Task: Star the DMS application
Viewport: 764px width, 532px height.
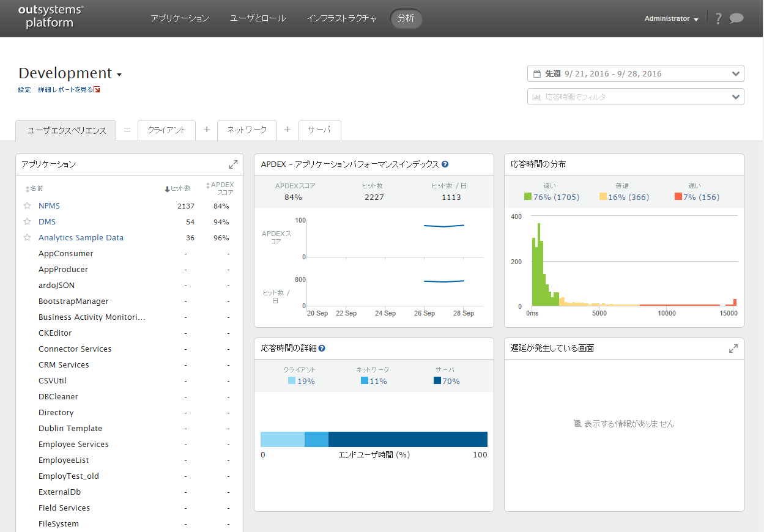Action: (27, 222)
